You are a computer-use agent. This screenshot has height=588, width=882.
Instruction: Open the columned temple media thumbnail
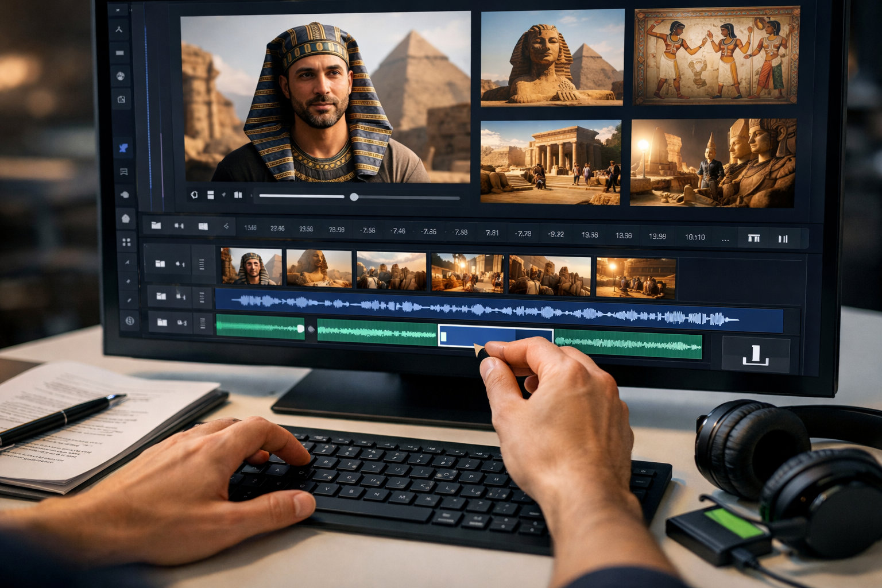point(551,162)
